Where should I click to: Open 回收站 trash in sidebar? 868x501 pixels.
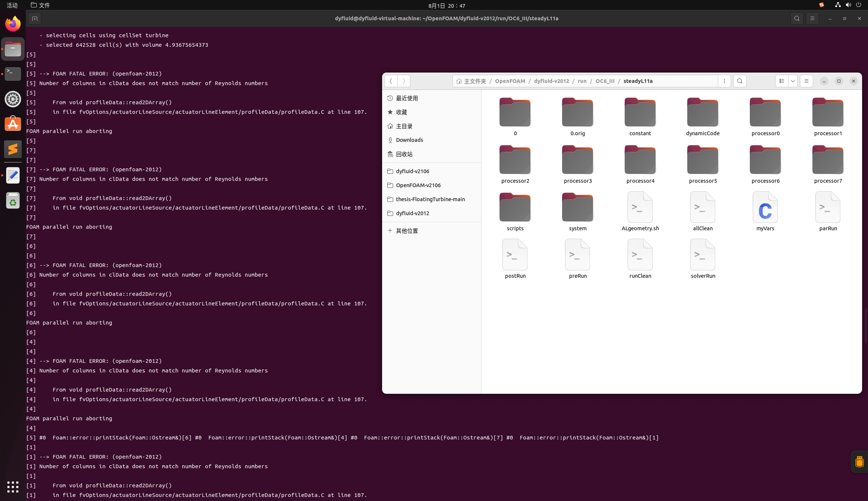pos(431,154)
